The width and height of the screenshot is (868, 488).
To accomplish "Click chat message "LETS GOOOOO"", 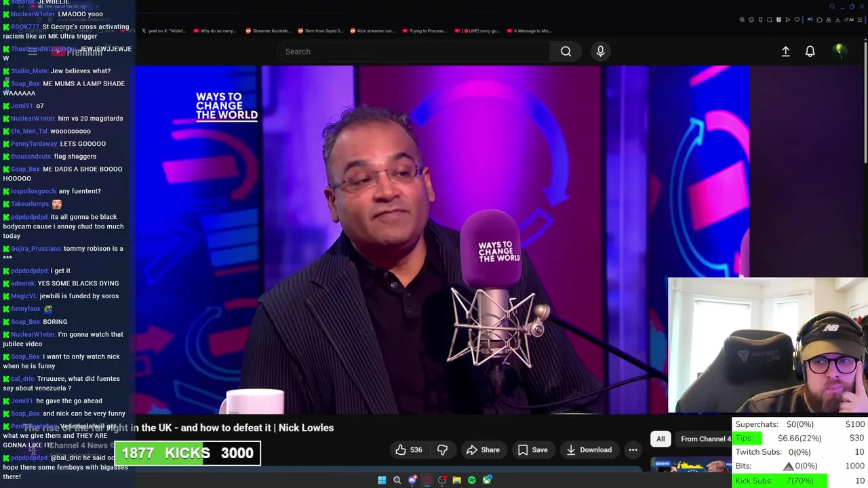I will point(83,144).
